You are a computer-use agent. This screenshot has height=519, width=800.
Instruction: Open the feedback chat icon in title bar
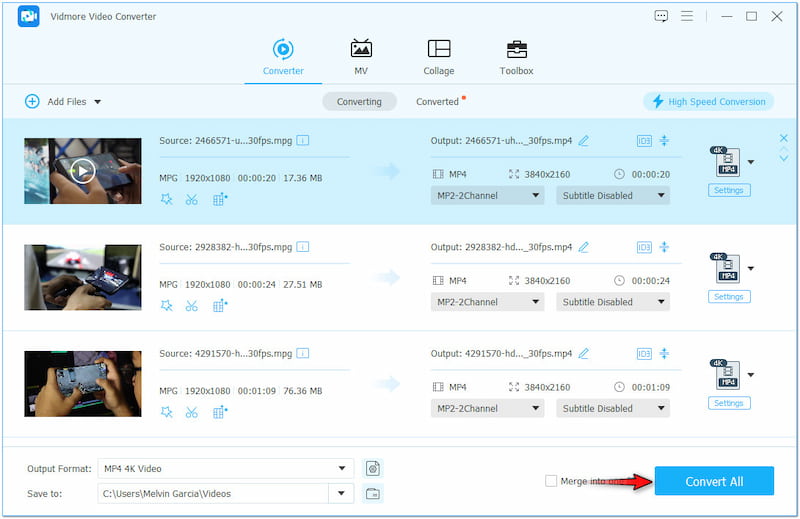coord(661,16)
